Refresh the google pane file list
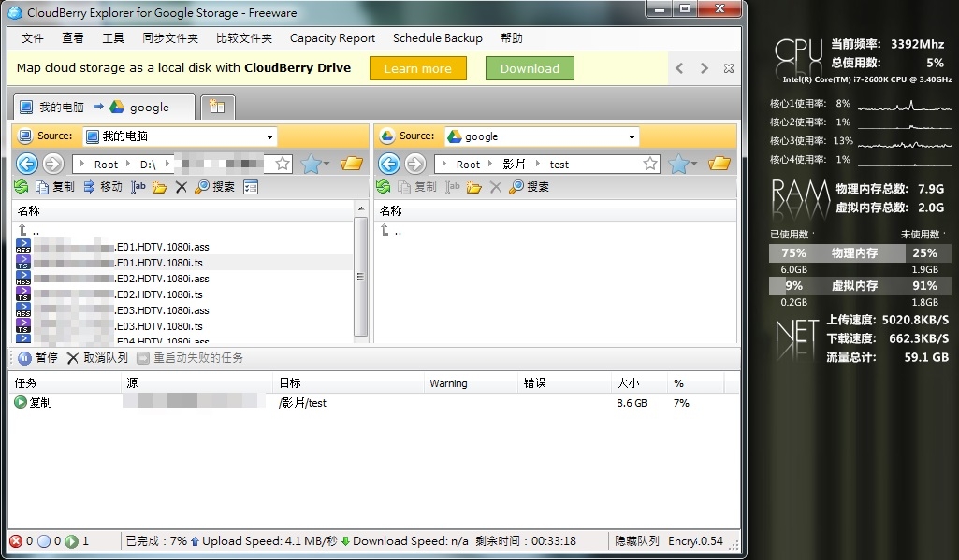The height and width of the screenshot is (560, 959). pyautogui.click(x=384, y=186)
